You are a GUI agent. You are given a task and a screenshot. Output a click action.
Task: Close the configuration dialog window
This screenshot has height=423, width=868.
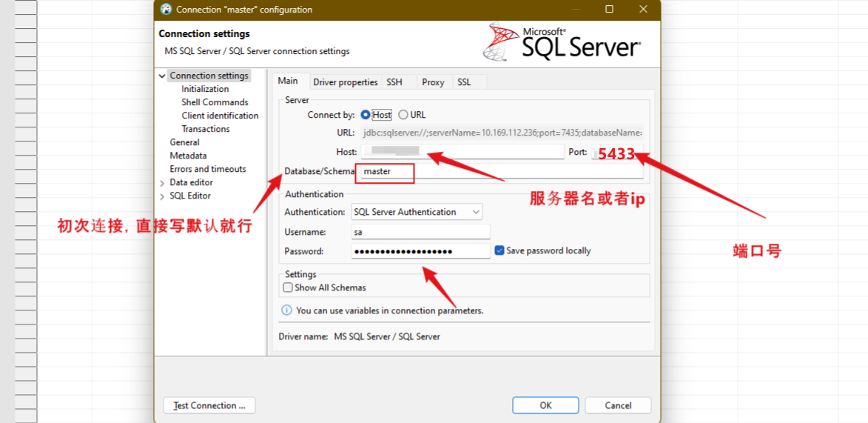[x=643, y=10]
